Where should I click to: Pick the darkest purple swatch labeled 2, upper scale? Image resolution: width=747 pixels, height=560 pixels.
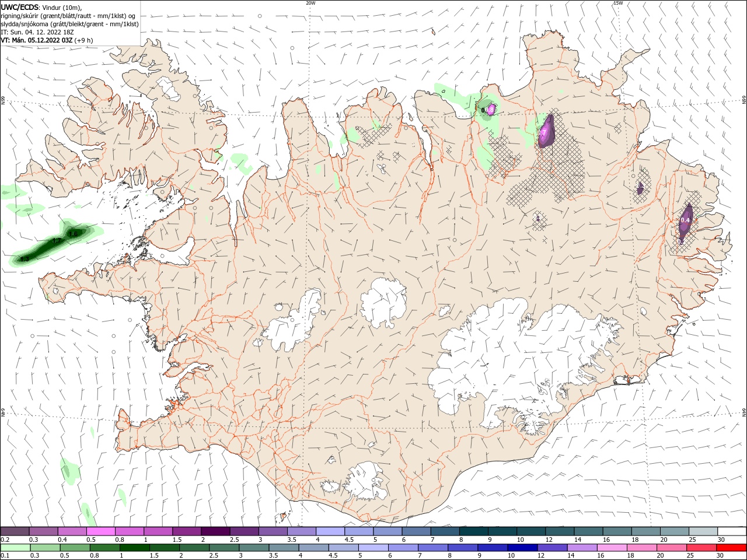coord(215,531)
